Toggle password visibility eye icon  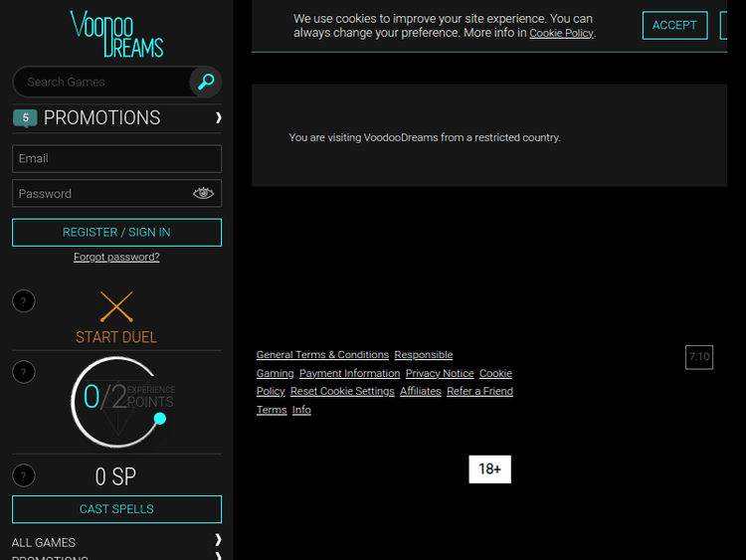tap(203, 193)
